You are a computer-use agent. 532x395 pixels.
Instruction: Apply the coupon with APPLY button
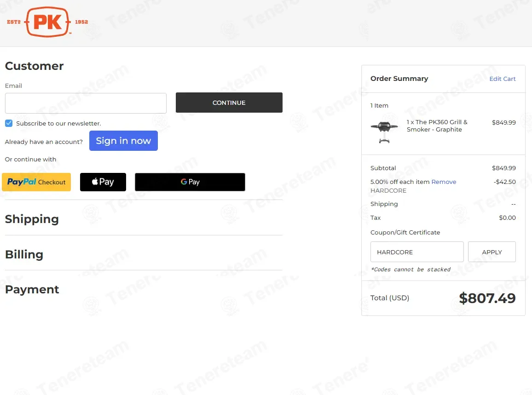492,252
